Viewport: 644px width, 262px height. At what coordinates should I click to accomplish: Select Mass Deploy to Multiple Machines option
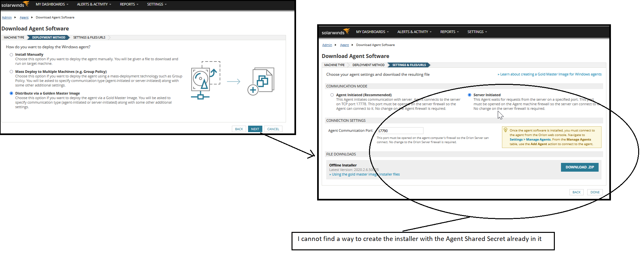[x=11, y=72]
